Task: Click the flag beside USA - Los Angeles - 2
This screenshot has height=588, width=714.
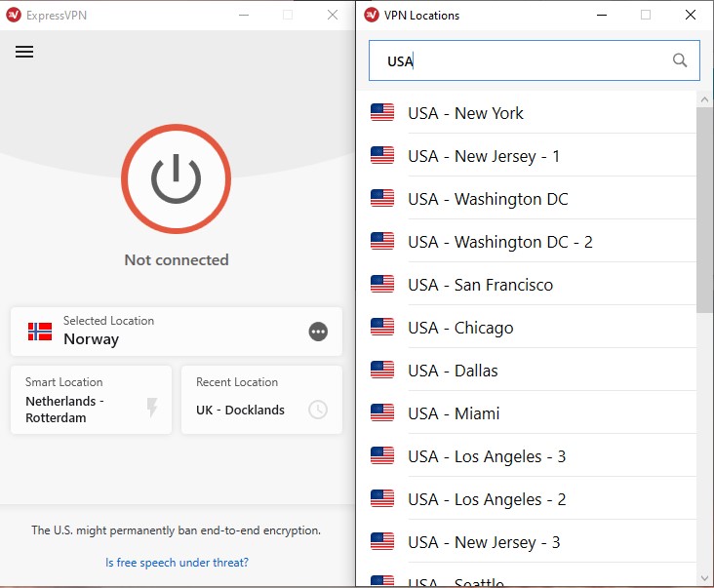Action: 382,498
